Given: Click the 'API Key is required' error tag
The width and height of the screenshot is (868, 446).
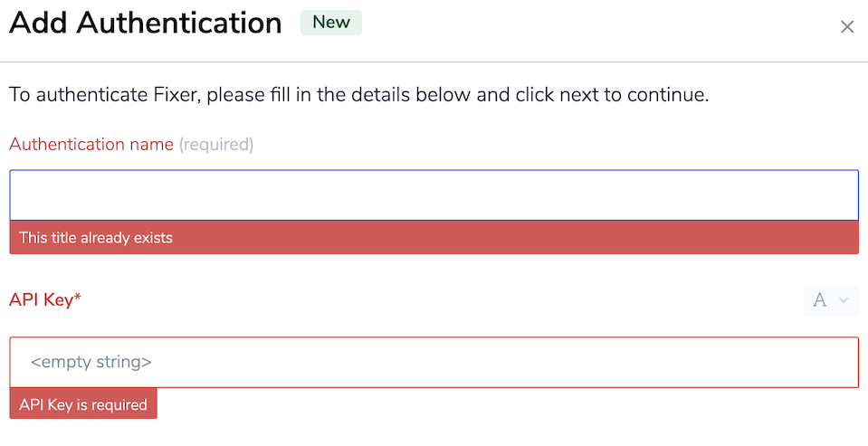Looking at the screenshot, I should 83,404.
